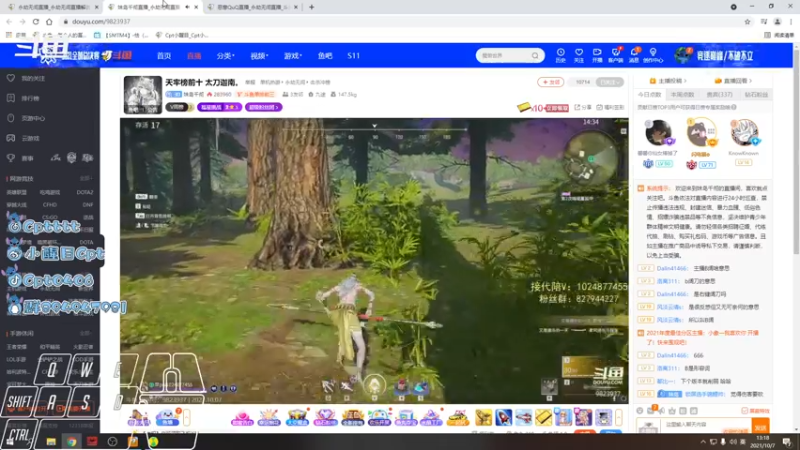800x450 pixels.
Task: Bookmark this page with the star icon
Action: (x=747, y=21)
